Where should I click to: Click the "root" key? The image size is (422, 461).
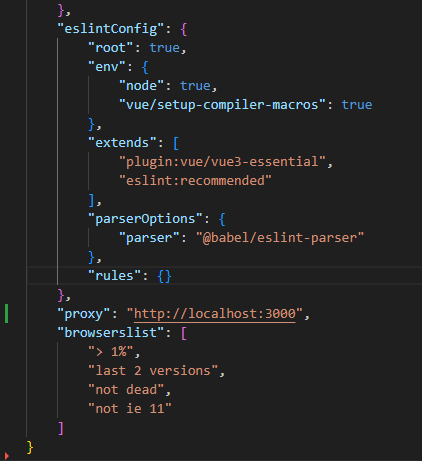[111, 48]
